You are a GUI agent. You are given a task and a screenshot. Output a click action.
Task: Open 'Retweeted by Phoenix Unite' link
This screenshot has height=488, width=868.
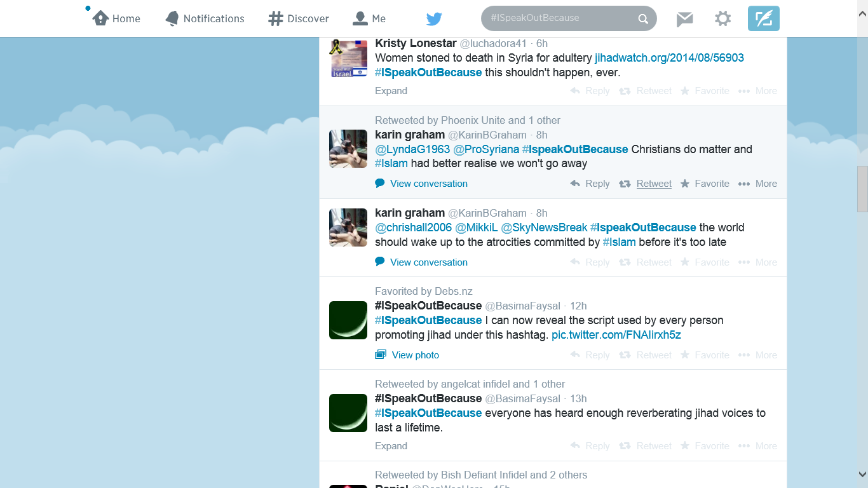[468, 120]
